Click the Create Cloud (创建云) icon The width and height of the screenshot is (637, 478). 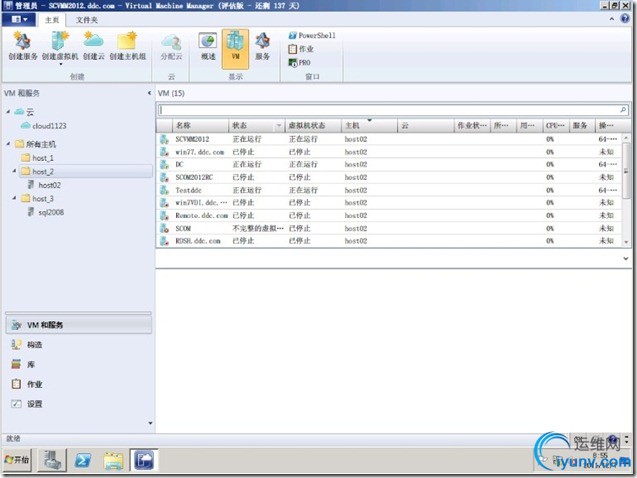click(x=93, y=46)
